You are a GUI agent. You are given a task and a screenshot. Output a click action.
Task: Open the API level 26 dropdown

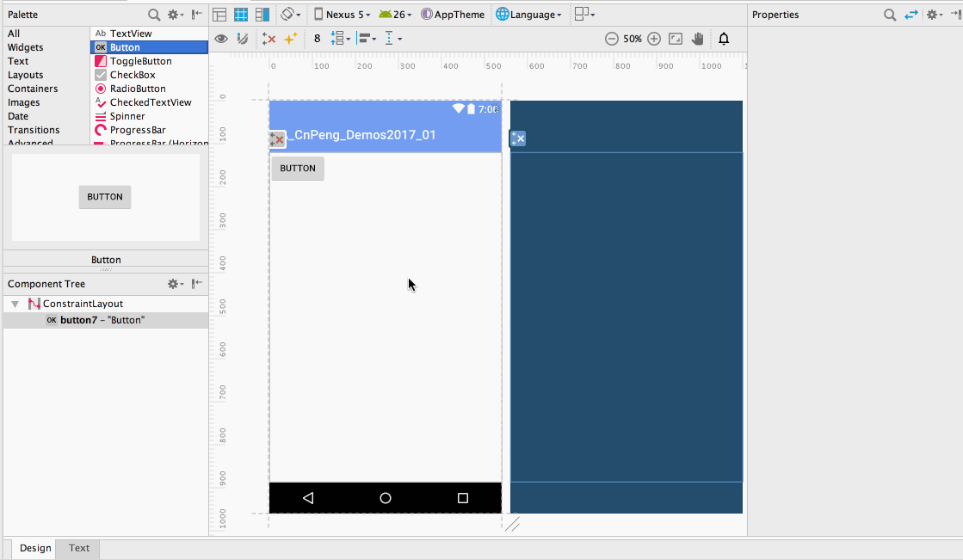tap(395, 14)
